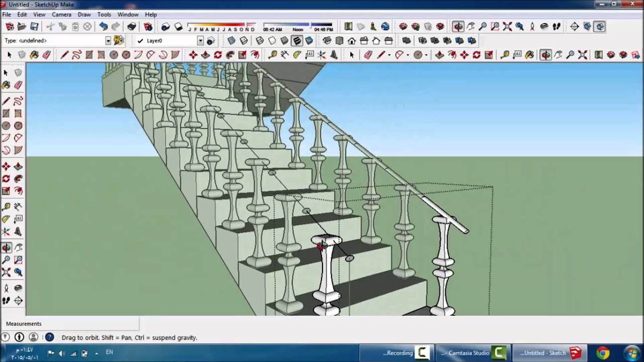Open the Layer0 layer dropdown
Image resolution: width=644 pixels, height=362 pixels.
click(x=200, y=41)
